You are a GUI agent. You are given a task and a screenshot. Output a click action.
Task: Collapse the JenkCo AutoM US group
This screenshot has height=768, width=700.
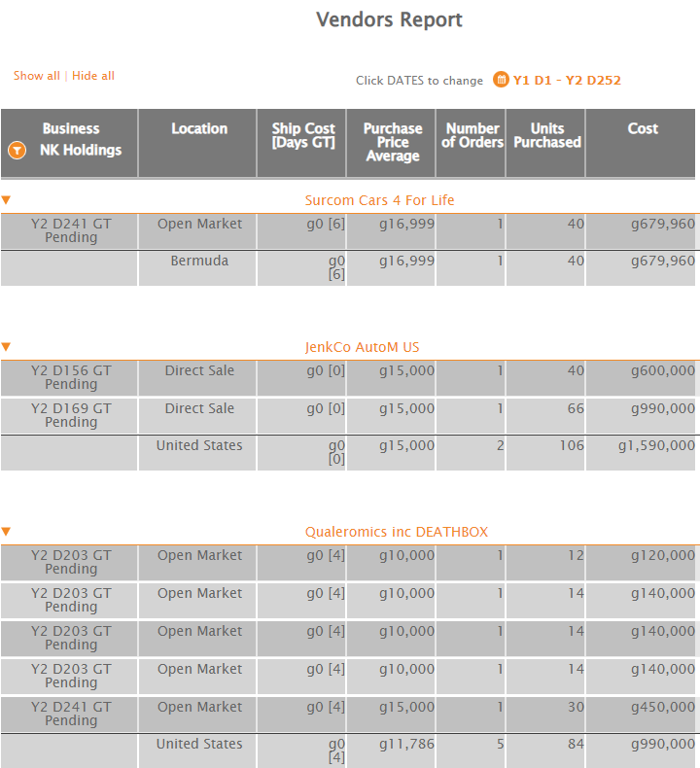pos(6,347)
